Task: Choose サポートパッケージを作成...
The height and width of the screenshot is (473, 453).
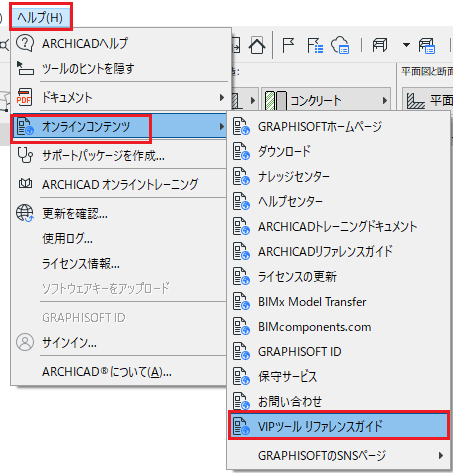Action: (x=120, y=155)
